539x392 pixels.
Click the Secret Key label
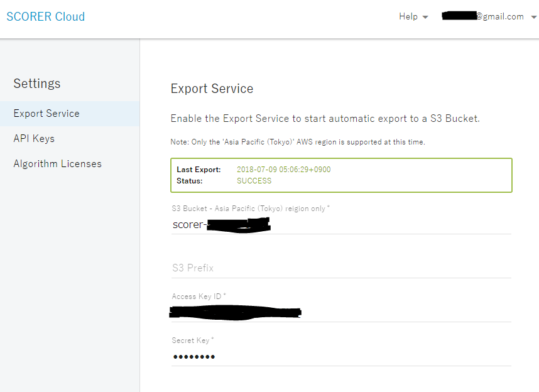click(192, 340)
